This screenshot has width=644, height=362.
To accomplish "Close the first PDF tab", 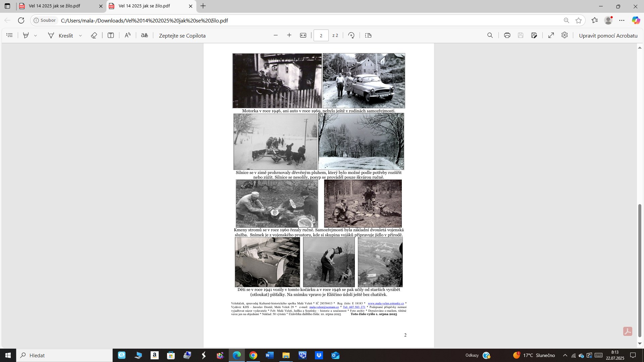I will point(101,6).
